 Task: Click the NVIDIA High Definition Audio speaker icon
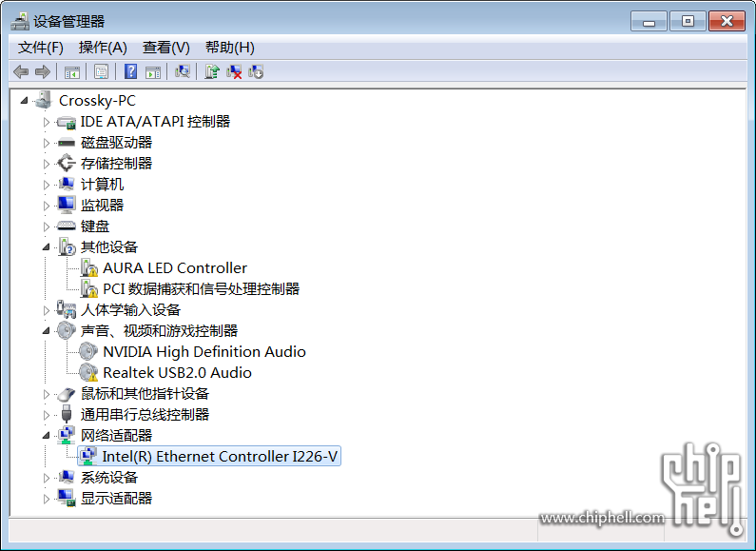pyautogui.click(x=88, y=351)
